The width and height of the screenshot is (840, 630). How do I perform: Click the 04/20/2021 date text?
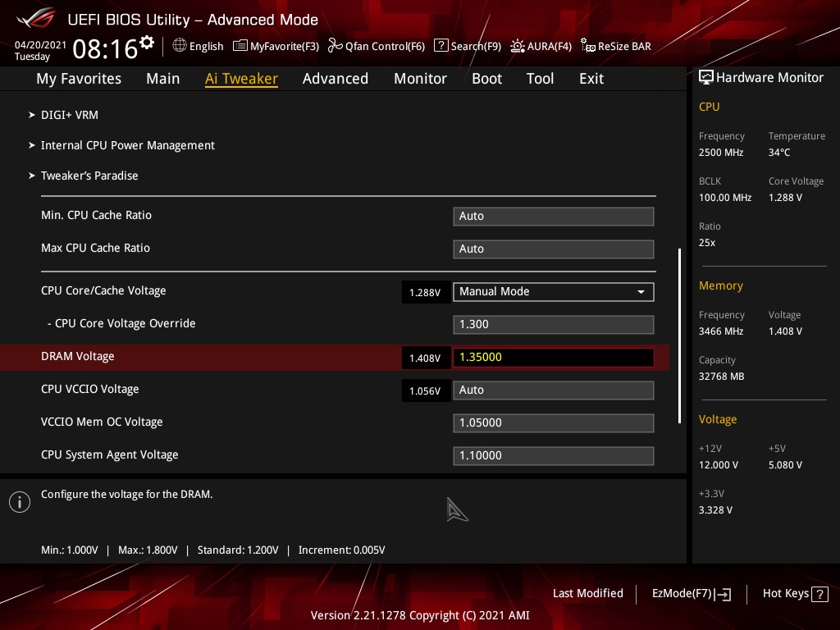pyautogui.click(x=40, y=45)
